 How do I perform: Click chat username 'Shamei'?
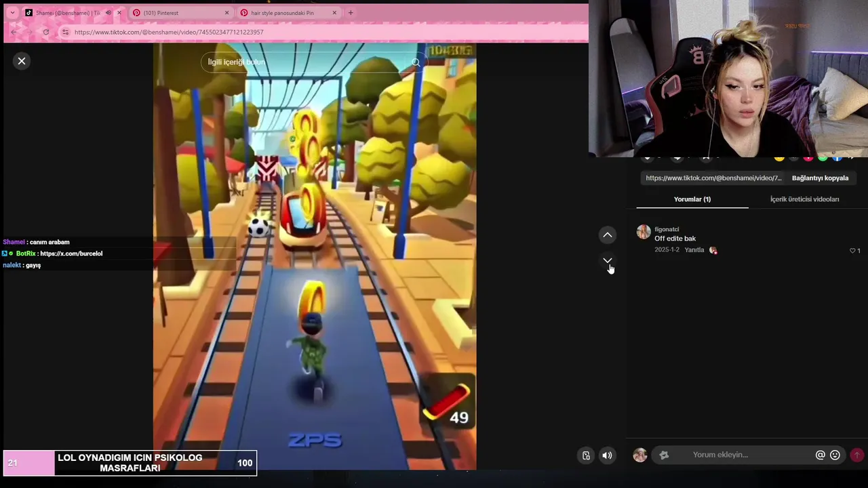pos(14,242)
